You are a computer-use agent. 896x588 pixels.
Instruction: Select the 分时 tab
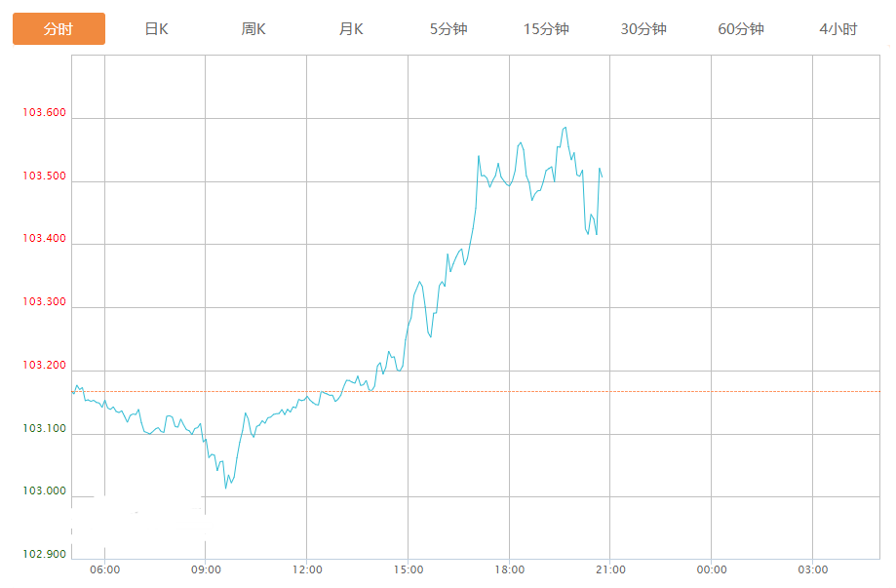point(58,29)
